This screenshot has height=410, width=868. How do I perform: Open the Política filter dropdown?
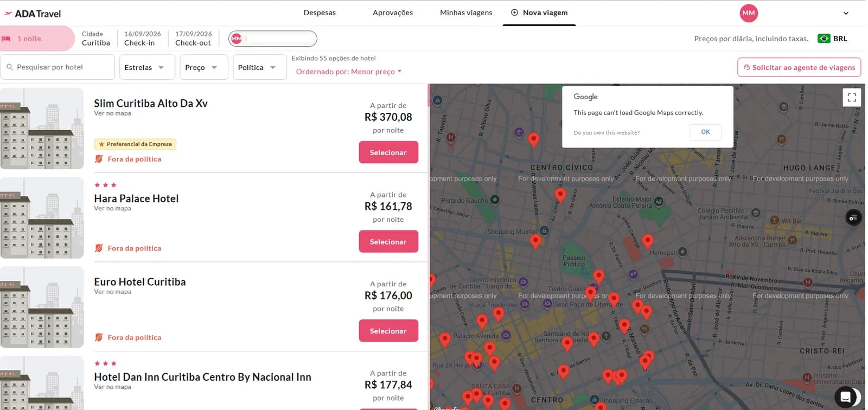click(260, 67)
